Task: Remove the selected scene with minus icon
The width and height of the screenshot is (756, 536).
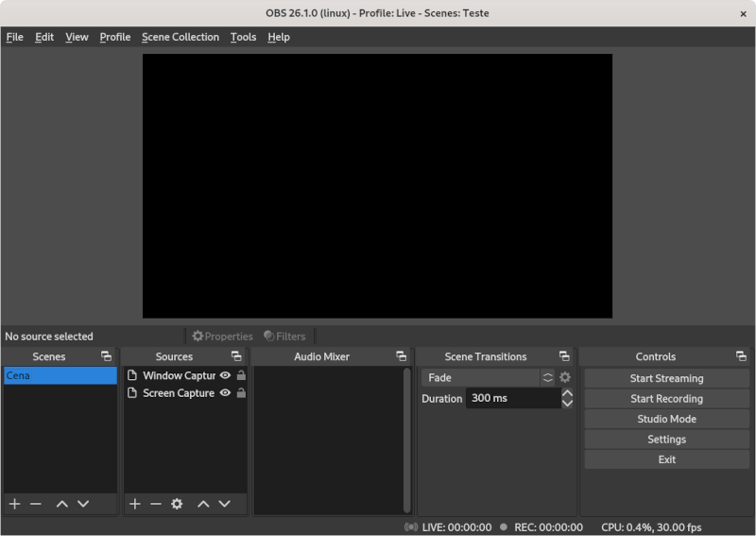Action: pos(36,504)
